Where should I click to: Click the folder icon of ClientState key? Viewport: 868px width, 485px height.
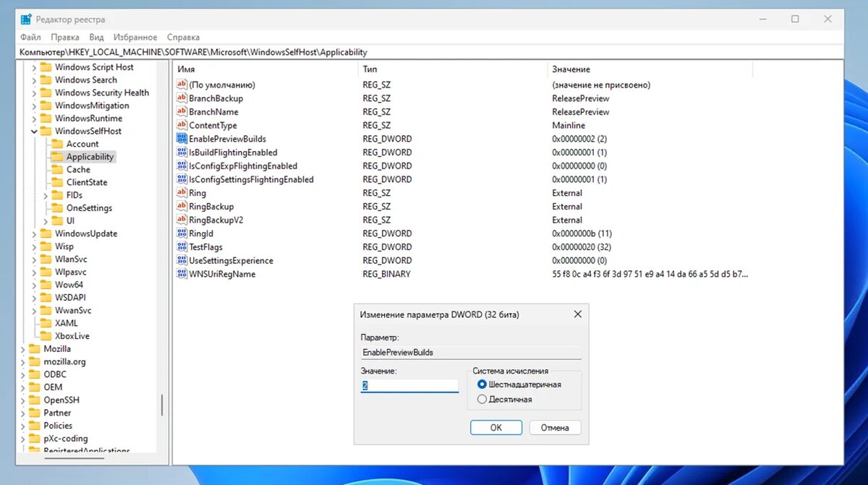coord(56,182)
